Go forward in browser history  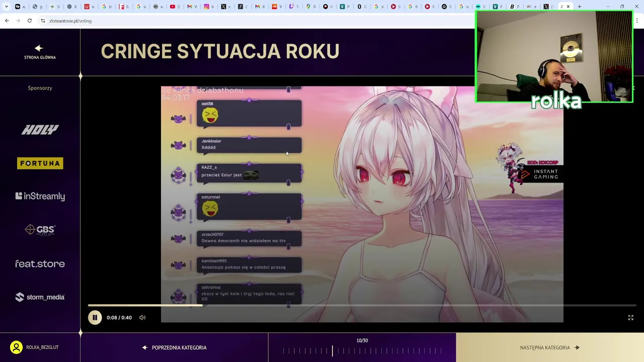pyautogui.click(x=18, y=21)
